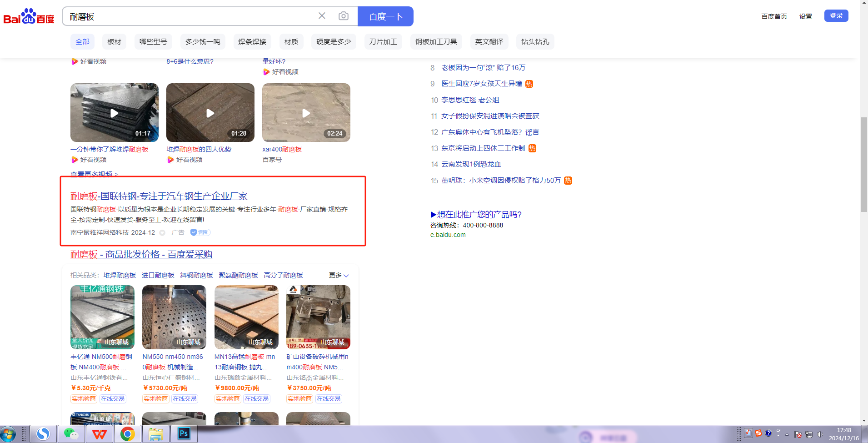Select the 刀片加工 filter tab
The width and height of the screenshot is (868, 443).
click(383, 41)
